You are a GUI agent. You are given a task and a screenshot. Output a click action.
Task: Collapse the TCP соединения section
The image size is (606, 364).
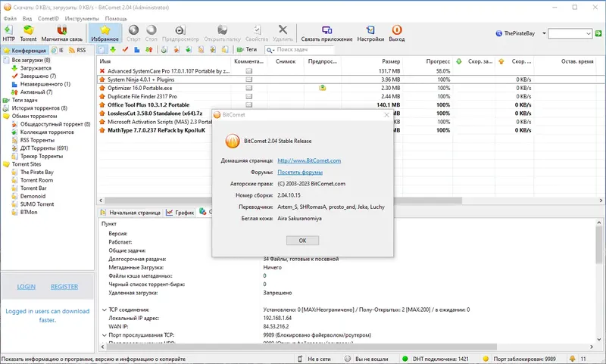point(104,310)
